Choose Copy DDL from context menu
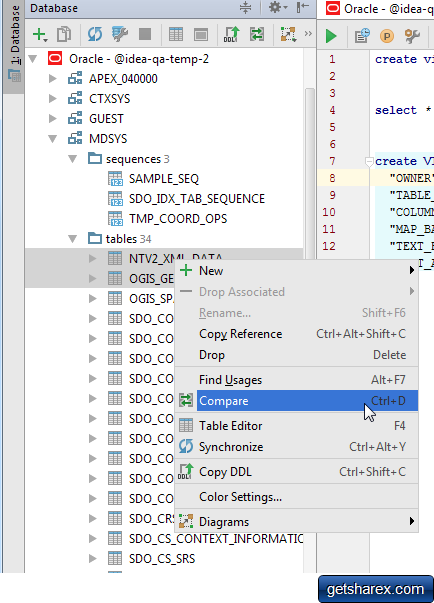The height and width of the screenshot is (603, 434). [x=296, y=472]
